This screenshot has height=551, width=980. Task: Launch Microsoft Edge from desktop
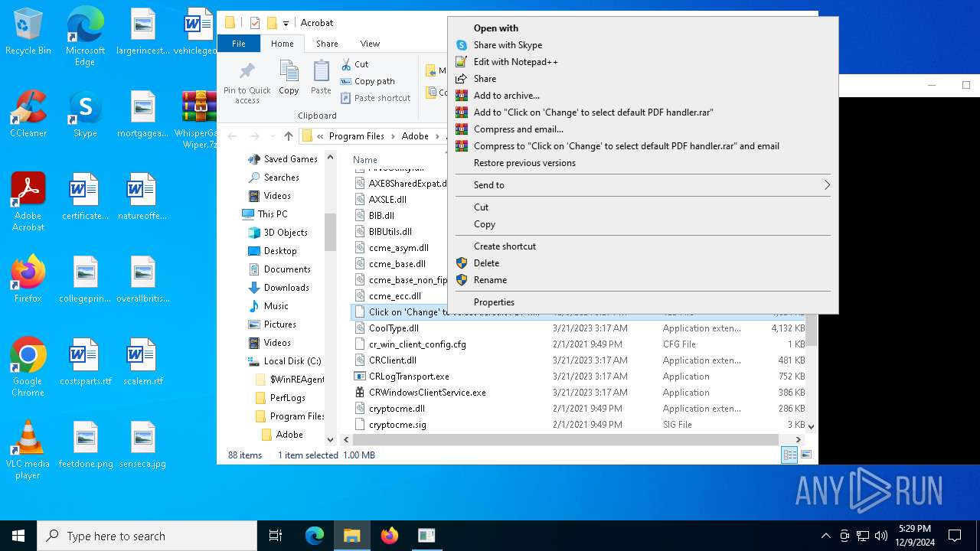pos(85,37)
